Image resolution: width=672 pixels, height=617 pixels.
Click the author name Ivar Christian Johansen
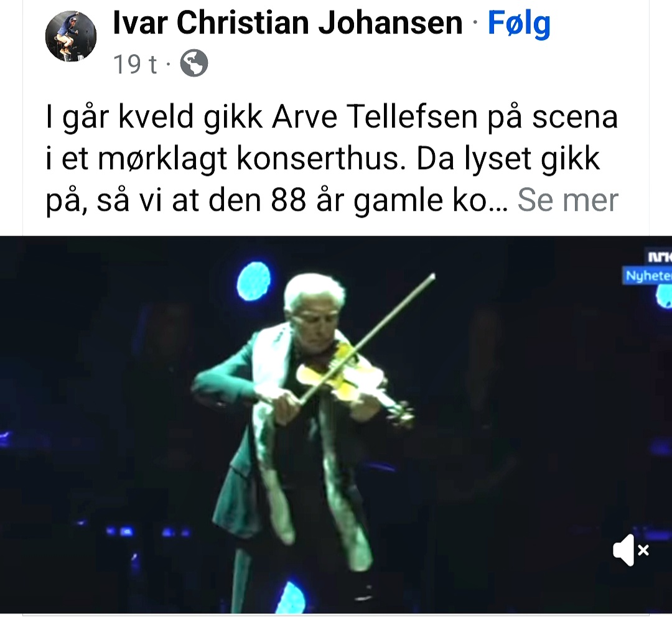coord(287,23)
